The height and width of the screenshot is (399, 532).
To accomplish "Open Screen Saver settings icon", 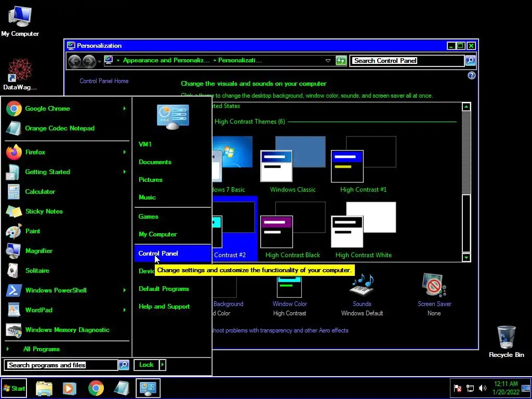I will [x=434, y=285].
